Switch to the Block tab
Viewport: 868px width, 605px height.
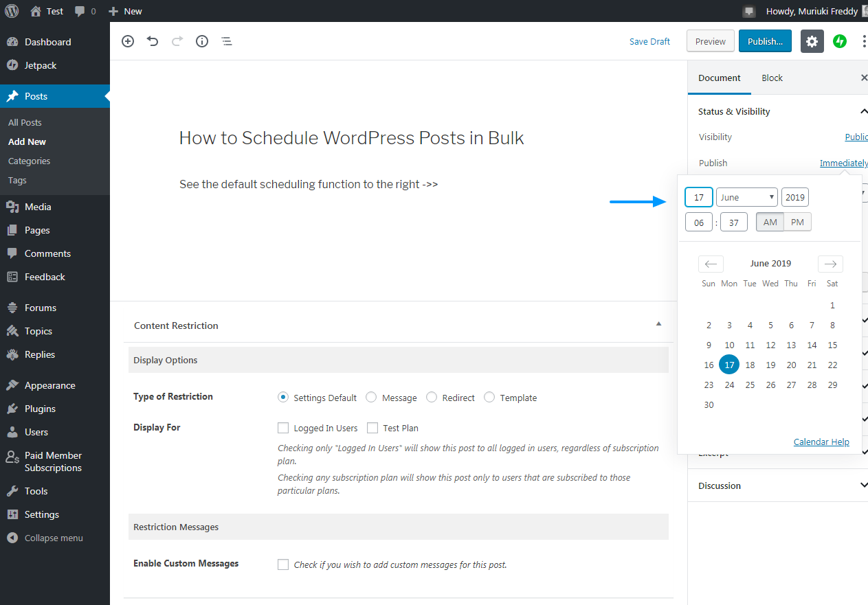[772, 78]
